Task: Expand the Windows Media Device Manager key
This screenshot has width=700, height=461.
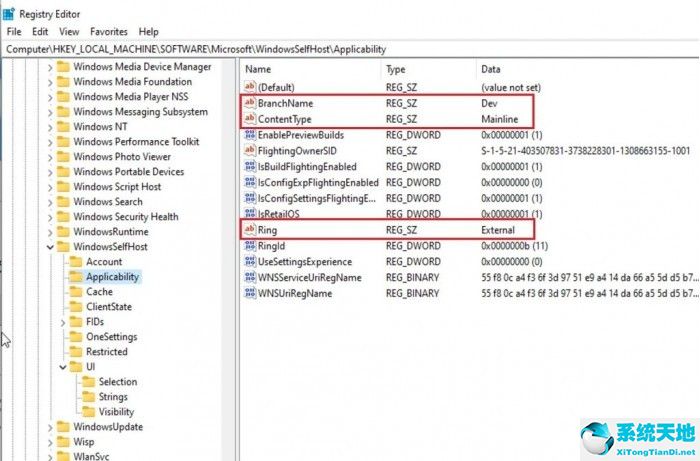Action: [50, 67]
